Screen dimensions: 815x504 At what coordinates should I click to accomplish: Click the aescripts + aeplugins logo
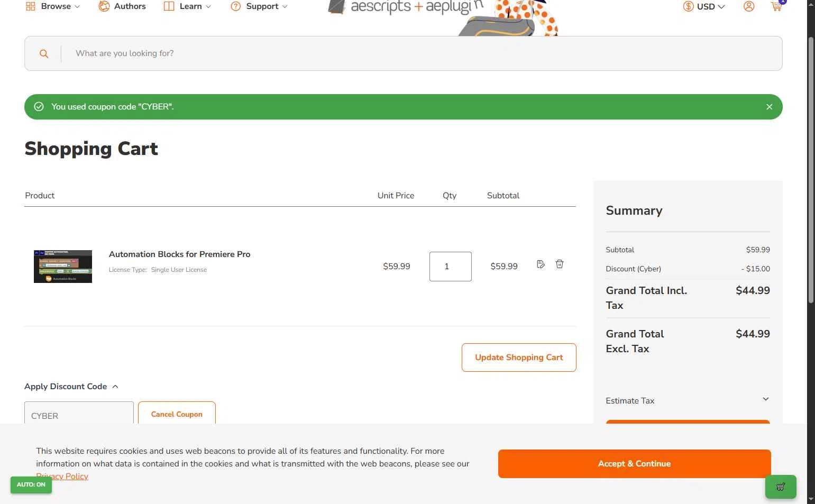click(406, 7)
